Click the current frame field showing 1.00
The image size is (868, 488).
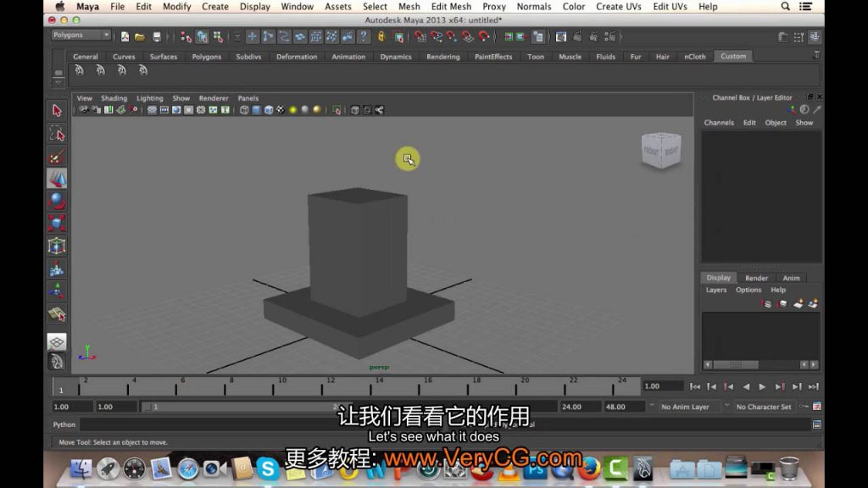click(662, 386)
